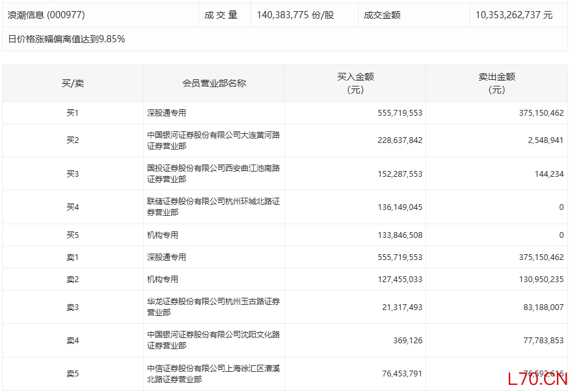Click the 买/卖 column header
570x392 pixels.
pyautogui.click(x=72, y=83)
